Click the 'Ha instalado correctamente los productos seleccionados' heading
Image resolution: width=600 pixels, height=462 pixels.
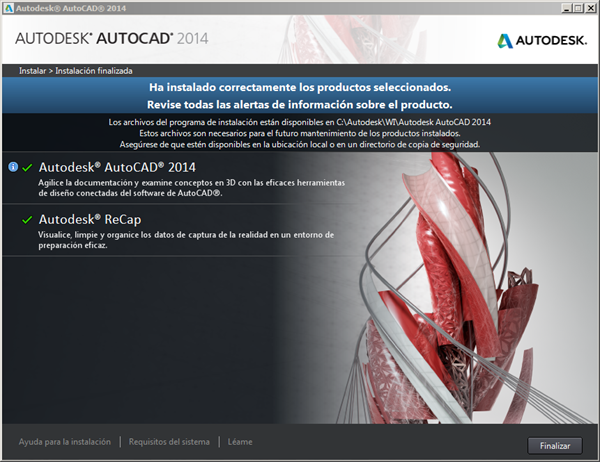(x=300, y=87)
